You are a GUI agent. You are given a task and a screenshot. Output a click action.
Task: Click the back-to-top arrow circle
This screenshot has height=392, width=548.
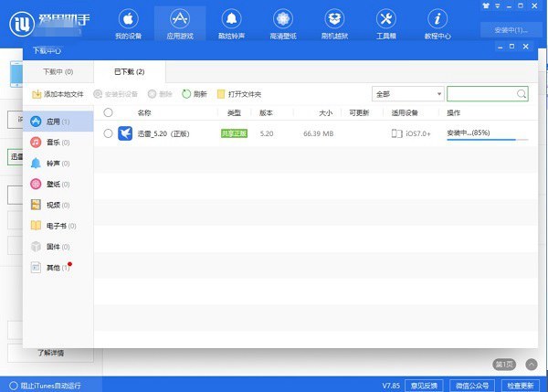tap(532, 365)
